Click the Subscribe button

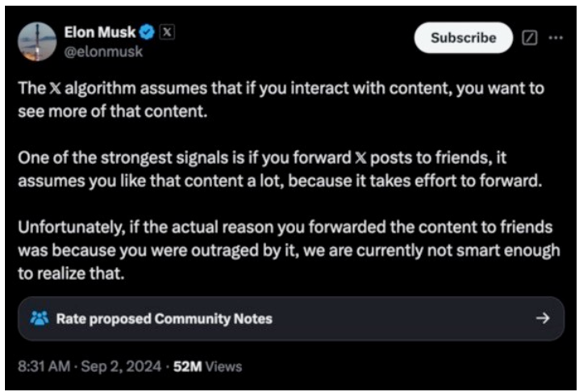[464, 38]
